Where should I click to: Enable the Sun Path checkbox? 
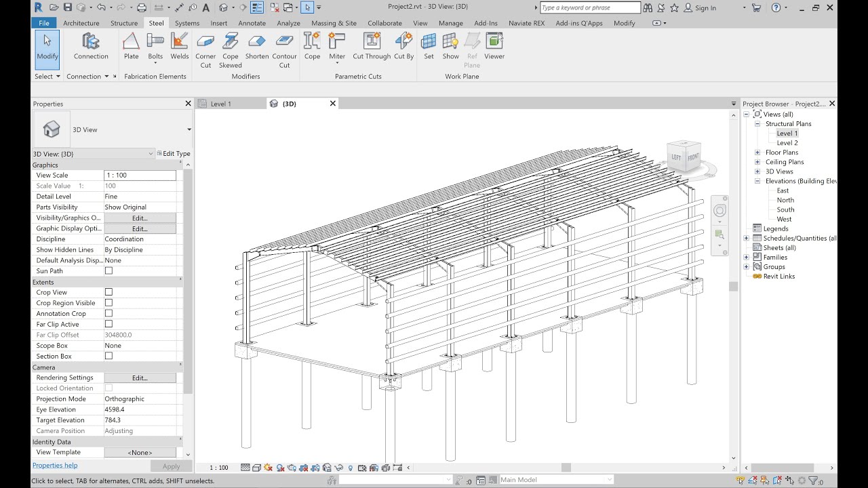[108, 271]
